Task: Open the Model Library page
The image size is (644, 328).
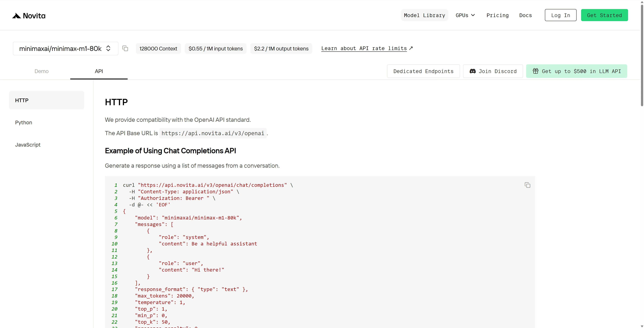Action: pyautogui.click(x=424, y=15)
